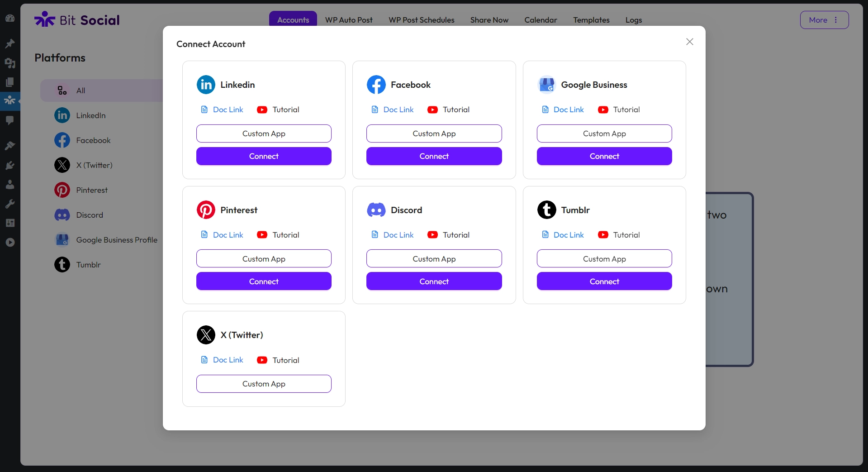Switch to the WP Auto Post tab

click(348, 20)
